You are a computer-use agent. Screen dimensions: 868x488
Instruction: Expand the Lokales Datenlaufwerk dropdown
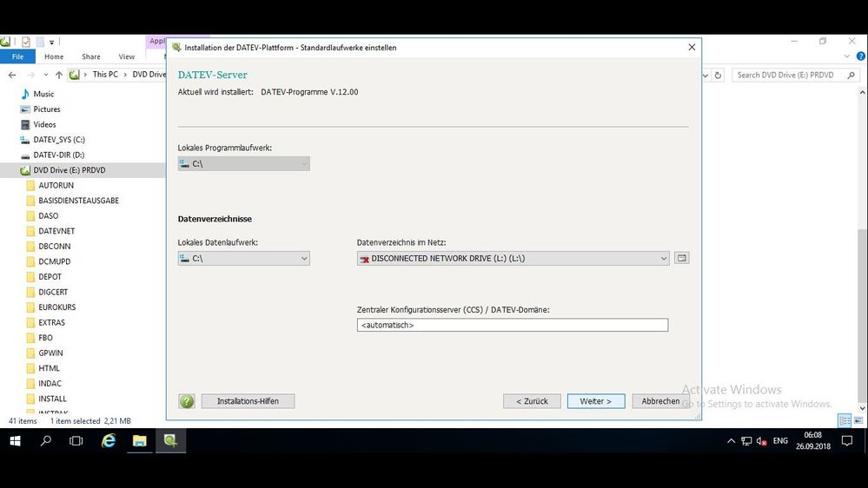[x=303, y=259]
